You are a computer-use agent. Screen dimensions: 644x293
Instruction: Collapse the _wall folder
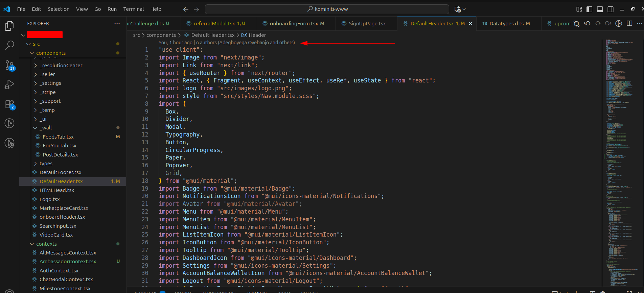click(36, 128)
